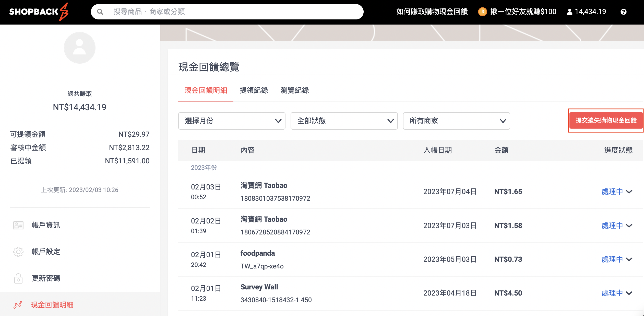644x316 pixels.
Task: Expand 處理中 status for foodpanda row
Action: coord(617,259)
